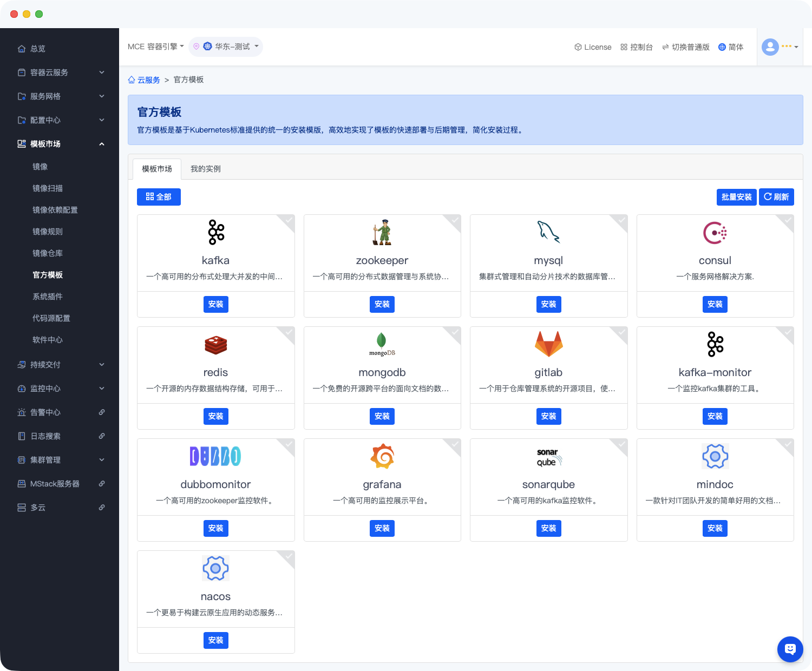This screenshot has height=671, width=812.
Task: Click the user avatar icon
Action: pyautogui.click(x=770, y=47)
